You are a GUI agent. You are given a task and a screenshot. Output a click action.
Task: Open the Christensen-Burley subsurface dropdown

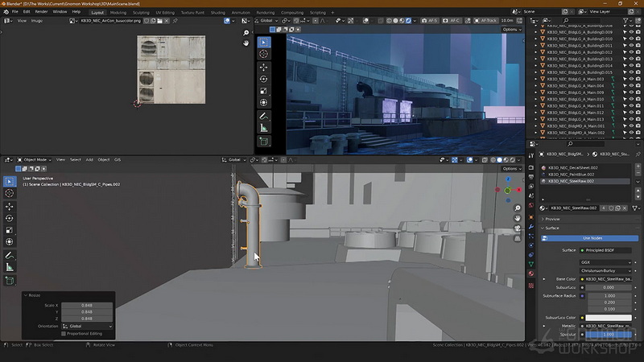click(606, 271)
